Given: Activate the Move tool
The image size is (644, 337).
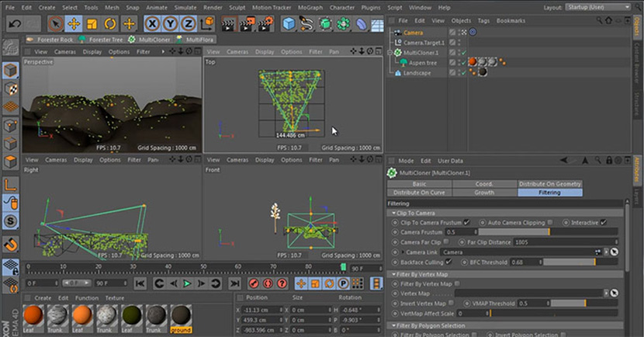Looking at the screenshot, I should coord(74,24).
